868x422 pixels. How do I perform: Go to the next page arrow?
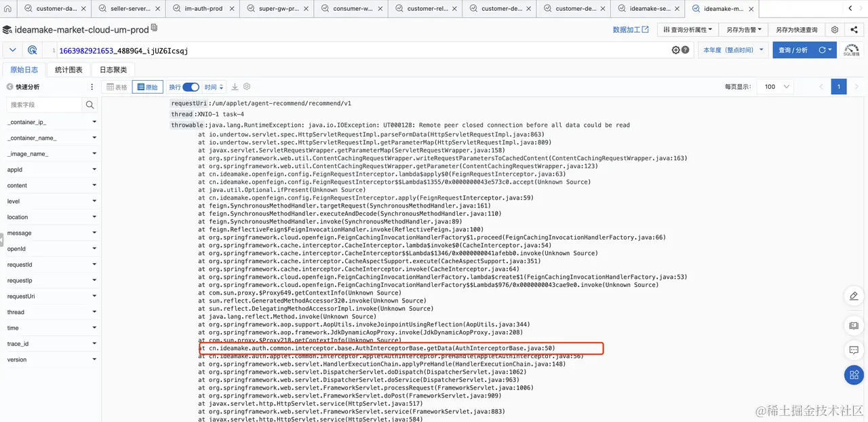point(856,87)
